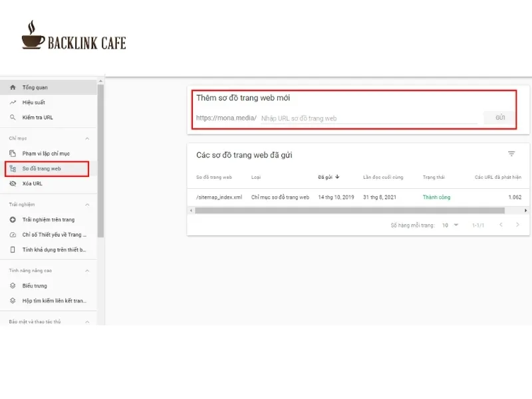Viewport: 532px width, 399px height.
Task: Collapse the Trải nghiệm section
Action: click(87, 205)
